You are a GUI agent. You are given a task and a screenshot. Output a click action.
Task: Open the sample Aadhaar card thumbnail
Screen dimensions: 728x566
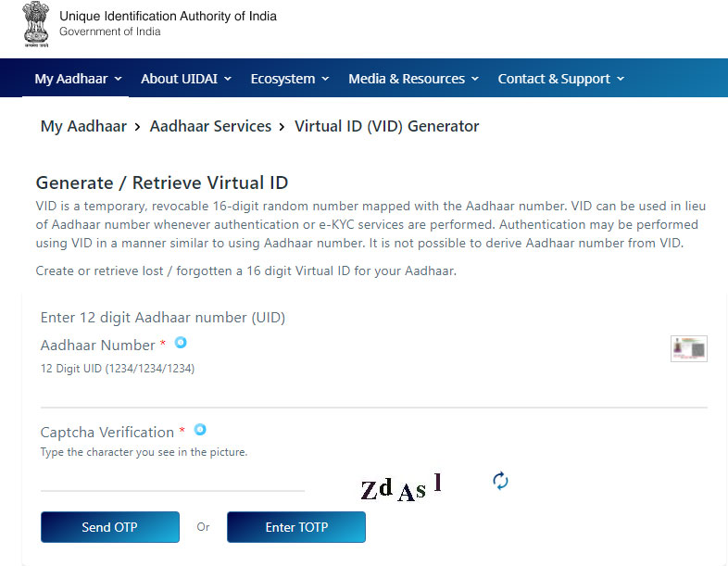coord(689,348)
